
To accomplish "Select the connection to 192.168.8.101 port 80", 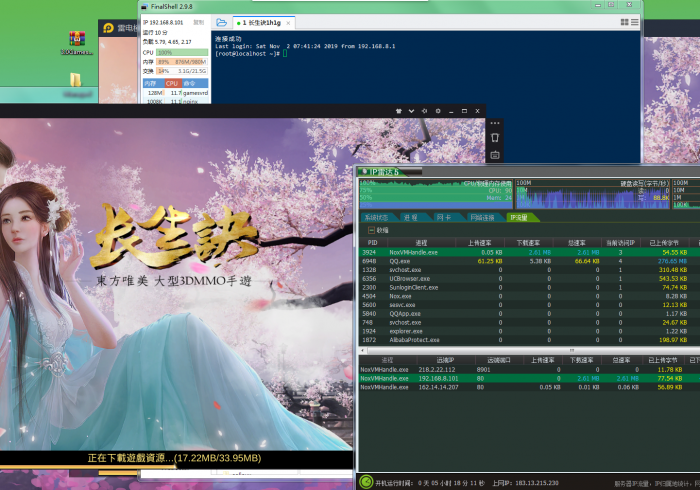I will coord(529,378).
